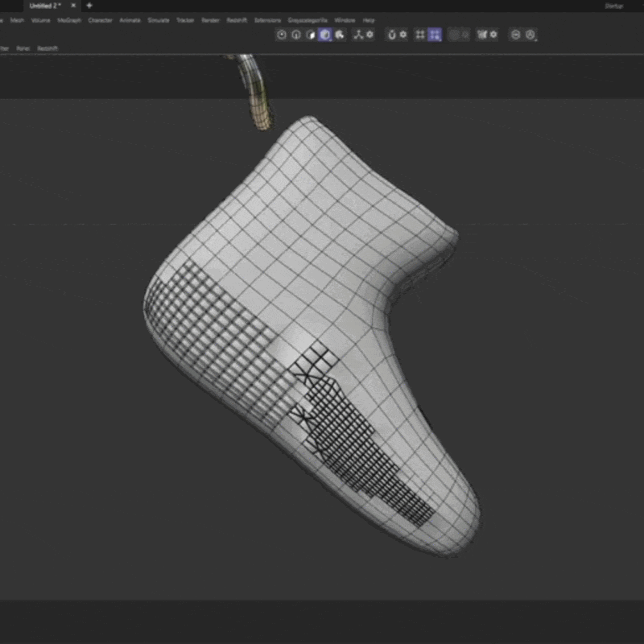Screen dimensions: 644x644
Task: Toggle the highlighted purple grid icon
Action: coord(435,35)
